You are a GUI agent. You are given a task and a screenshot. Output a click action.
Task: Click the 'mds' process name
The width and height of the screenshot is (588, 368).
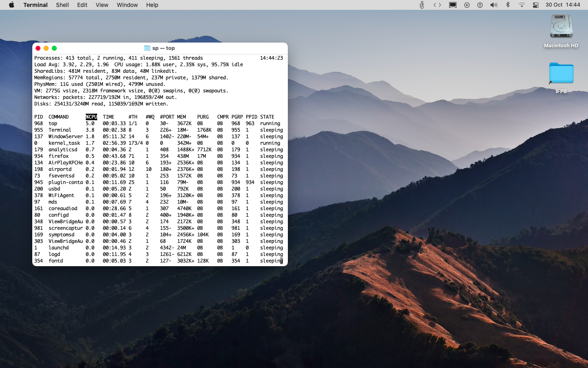click(x=53, y=202)
